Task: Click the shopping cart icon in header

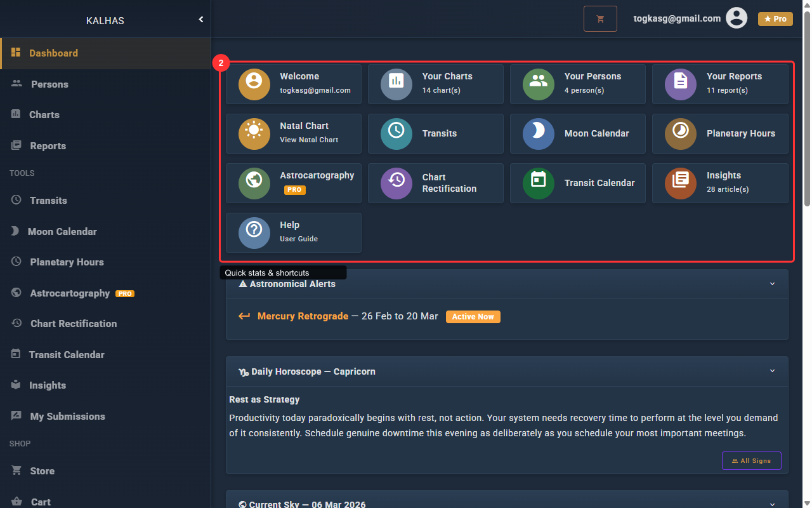Action: tap(600, 19)
